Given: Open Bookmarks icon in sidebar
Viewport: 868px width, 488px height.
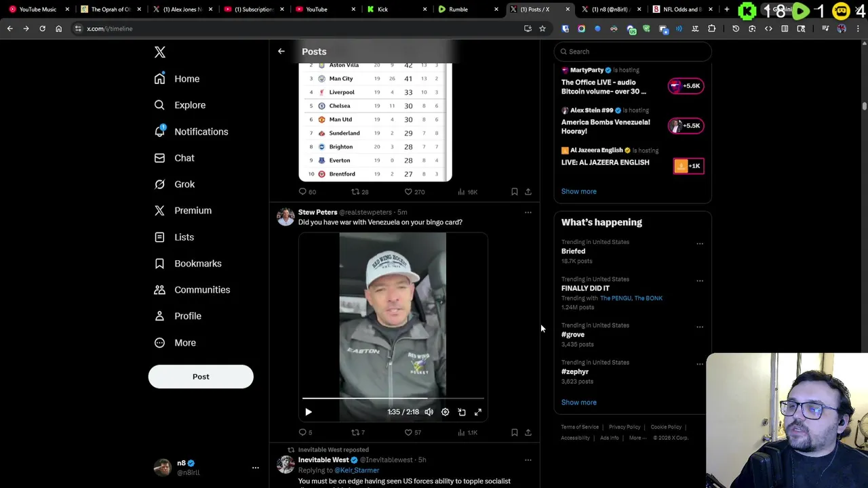Looking at the screenshot, I should [x=159, y=264].
